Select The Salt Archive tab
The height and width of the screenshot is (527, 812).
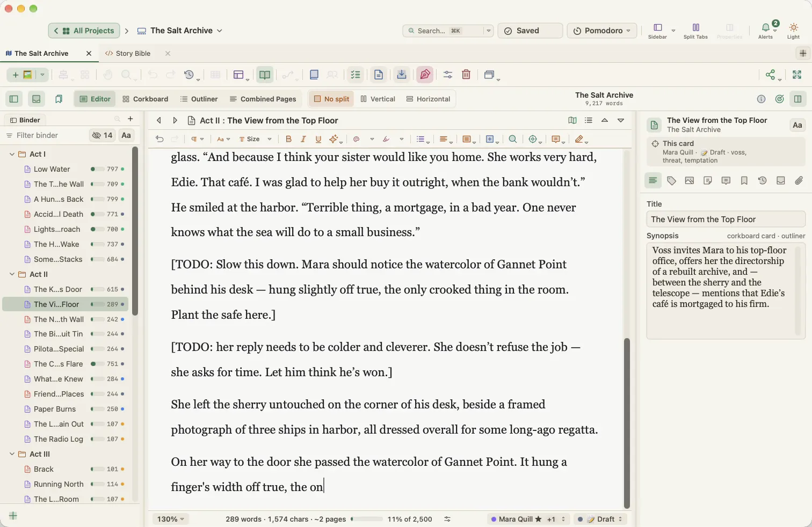click(42, 53)
